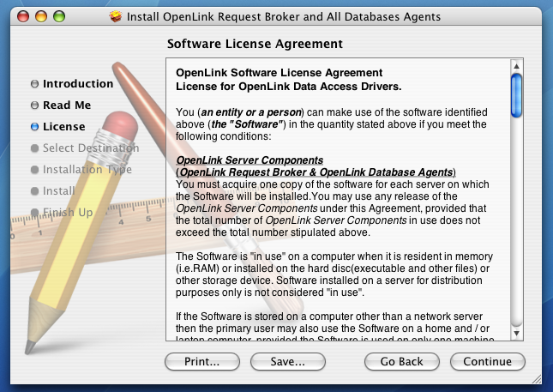Click the blue scrollbar thumb
The height and width of the screenshot is (392, 553).
(x=516, y=94)
